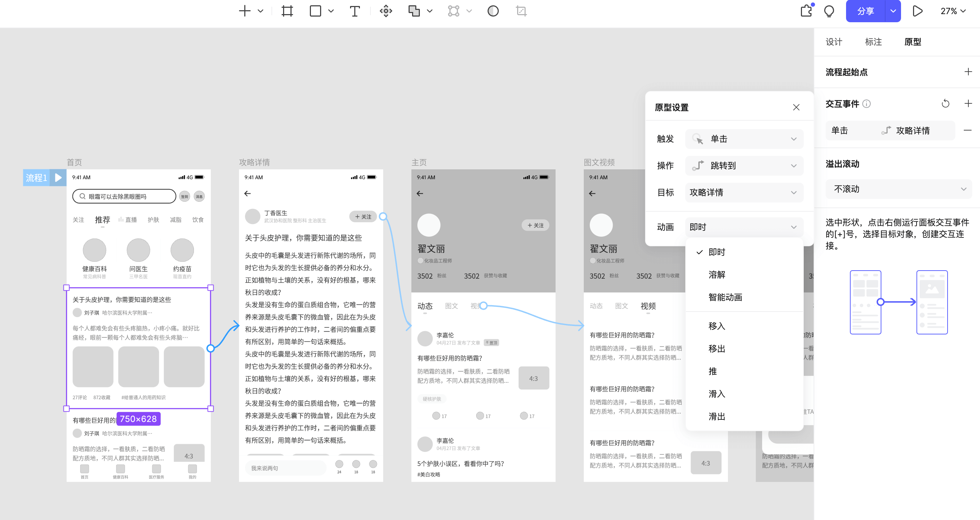Open the mask tool icon
The height and width of the screenshot is (520, 980).
click(x=493, y=11)
